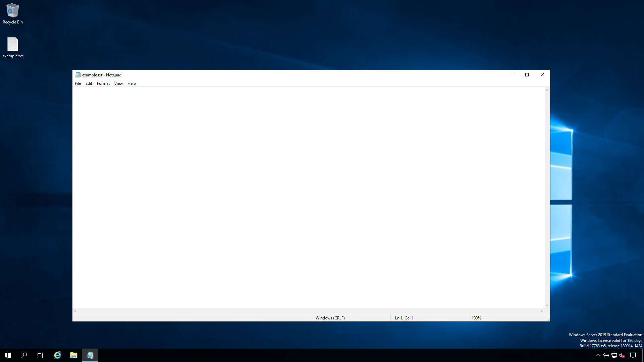644x362 pixels.
Task: Expand the hidden system tray icons
Action: point(598,355)
